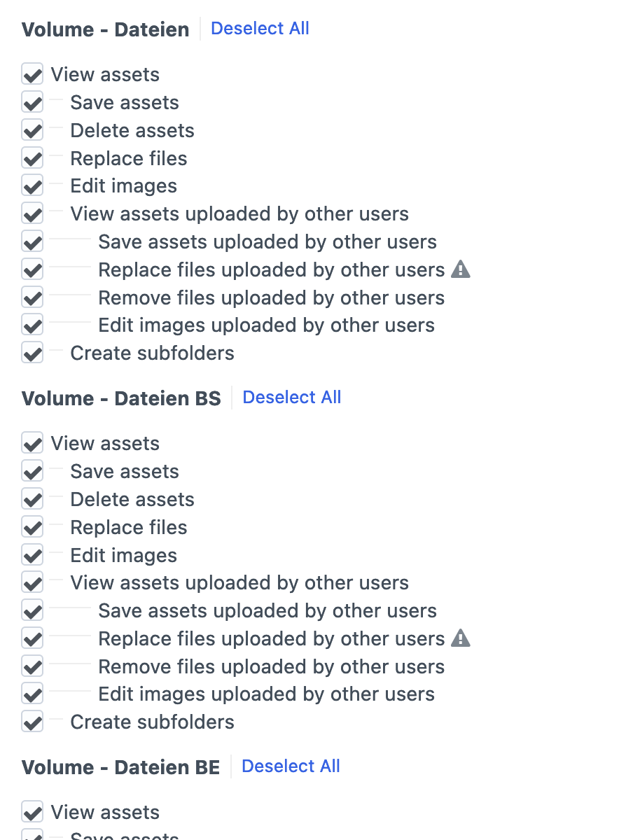Uncheck View assets uploaded by other users in Dateien

tap(32, 213)
